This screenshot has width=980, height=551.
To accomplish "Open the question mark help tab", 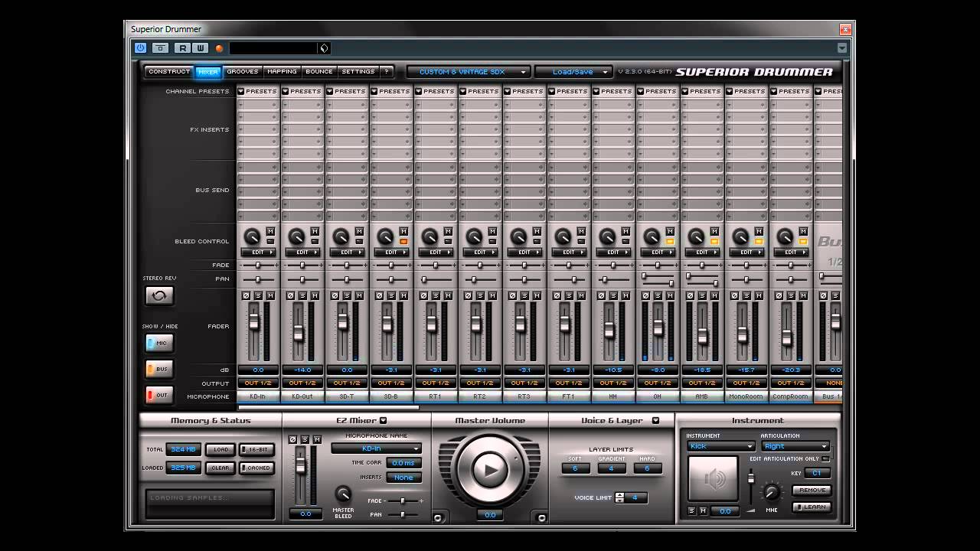I will (x=387, y=72).
